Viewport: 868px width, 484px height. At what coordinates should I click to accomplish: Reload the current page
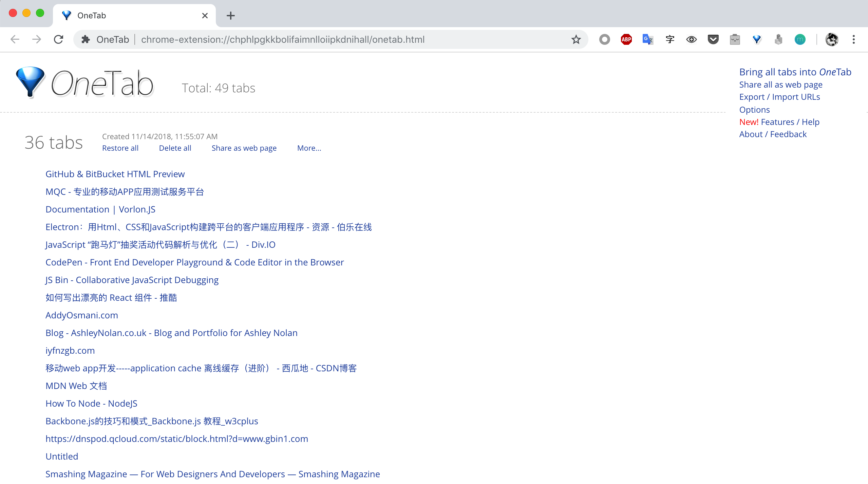point(59,39)
